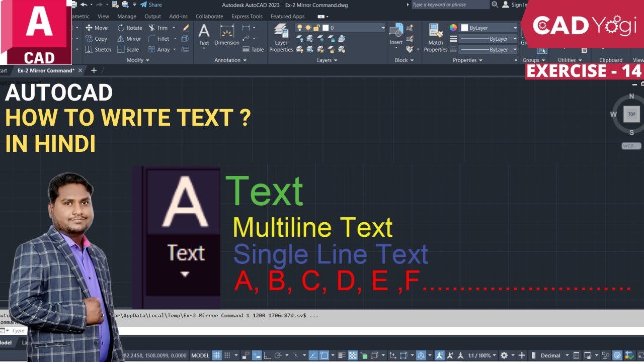Toggle Object Snap Tracking in status bar
Image resolution: width=644 pixels, height=362 pixels.
313,355
